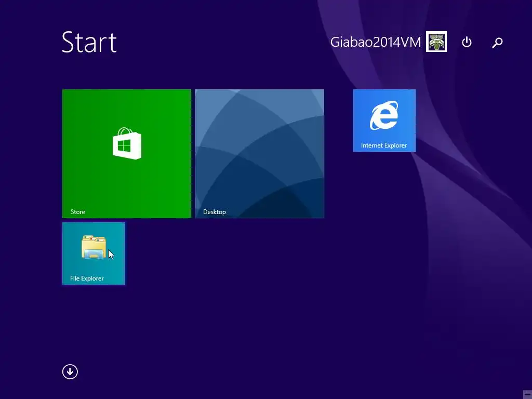
Task: Launch the Internet Explorer tile
Action: [384, 121]
